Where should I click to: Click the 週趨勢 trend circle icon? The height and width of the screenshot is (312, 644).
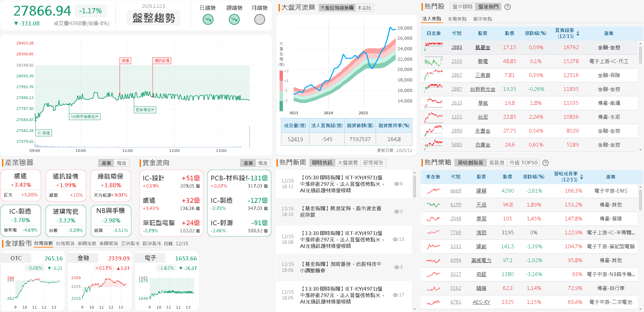pos(234,19)
